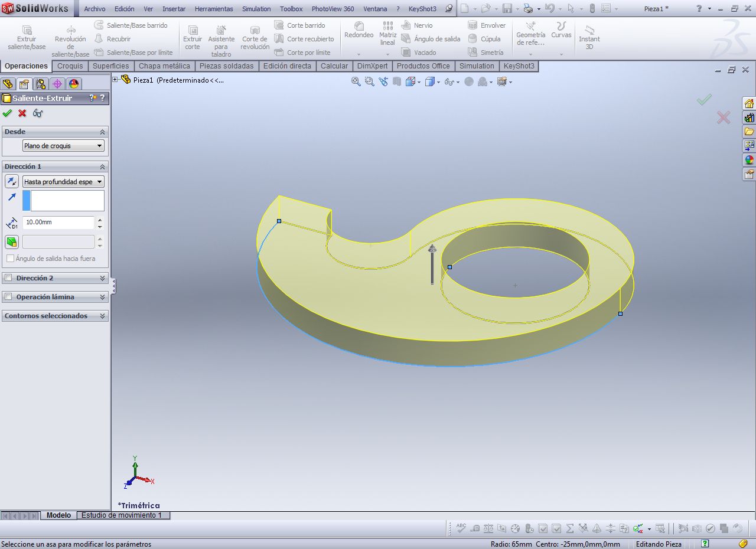Open hide/show items dropdown
Viewport: 756px width, 549px height.
click(x=452, y=81)
